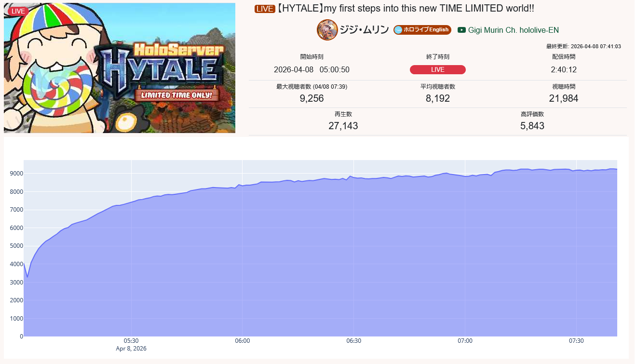
Task: Select the view count value 27,143
Action: 343,126
